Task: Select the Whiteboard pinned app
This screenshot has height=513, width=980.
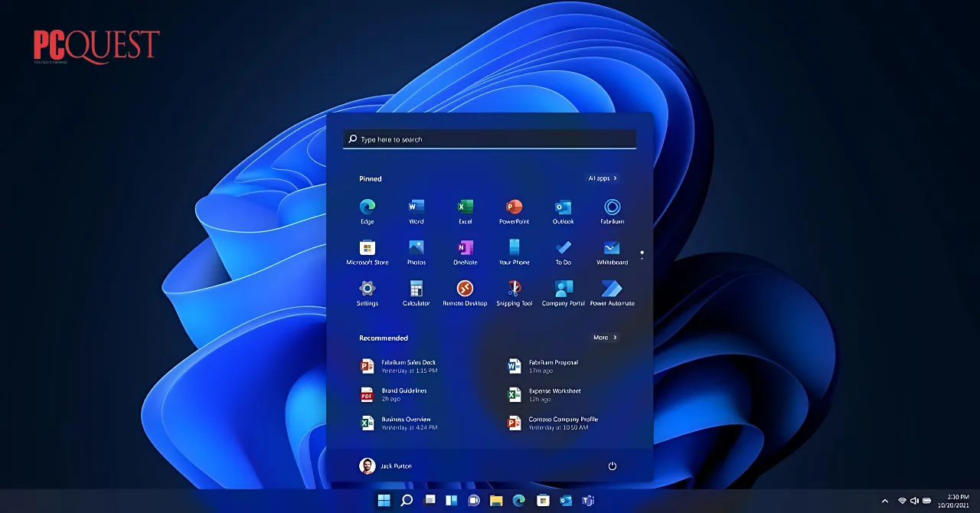Action: coord(612,247)
